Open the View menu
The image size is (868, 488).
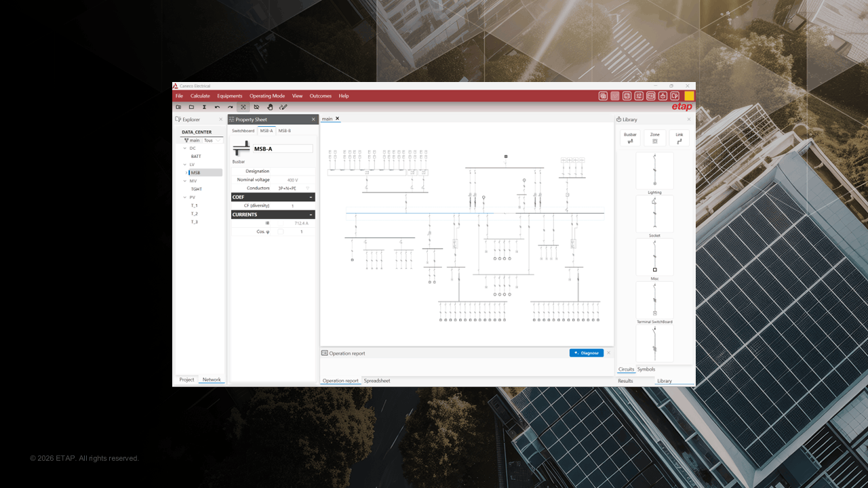(x=297, y=96)
